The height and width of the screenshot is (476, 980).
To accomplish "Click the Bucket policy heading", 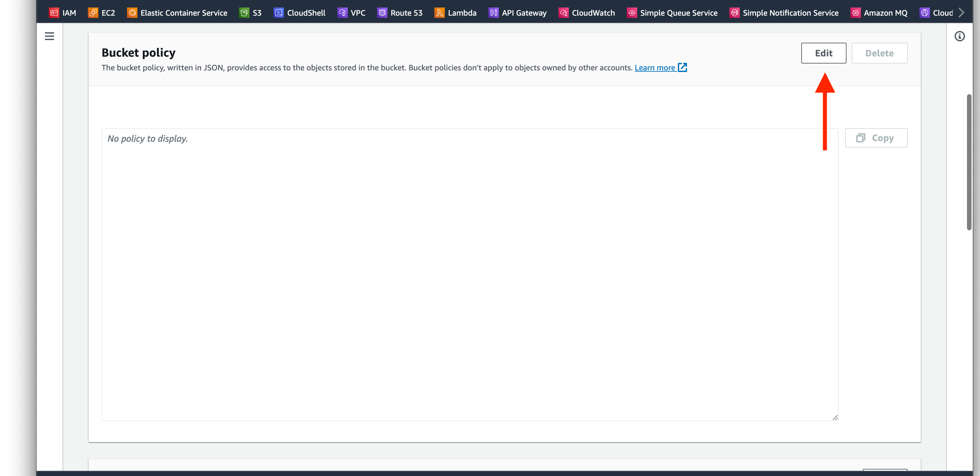I will pyautogui.click(x=138, y=52).
